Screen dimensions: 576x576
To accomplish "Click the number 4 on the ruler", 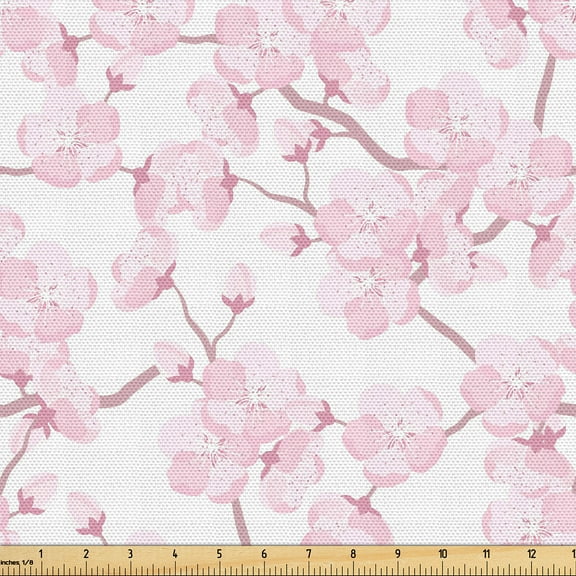I will (x=175, y=554).
